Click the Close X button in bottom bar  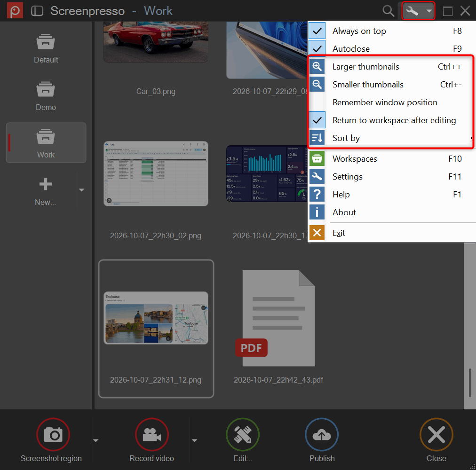click(x=436, y=434)
